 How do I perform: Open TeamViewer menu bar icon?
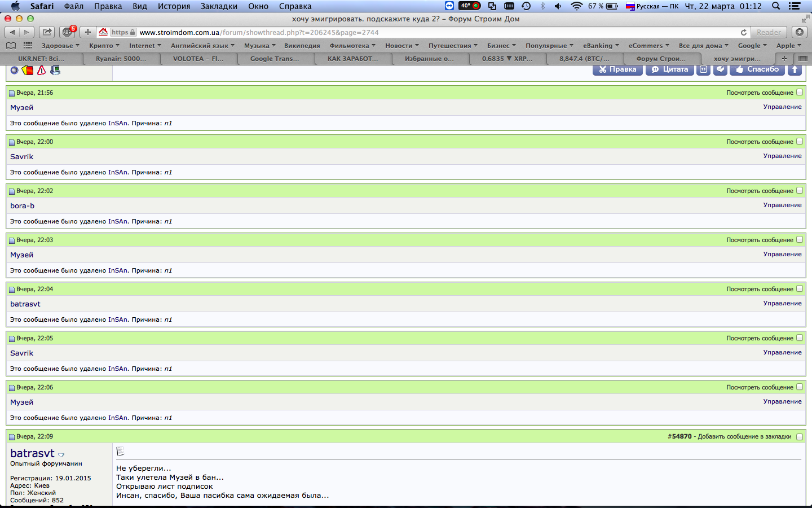pyautogui.click(x=449, y=6)
